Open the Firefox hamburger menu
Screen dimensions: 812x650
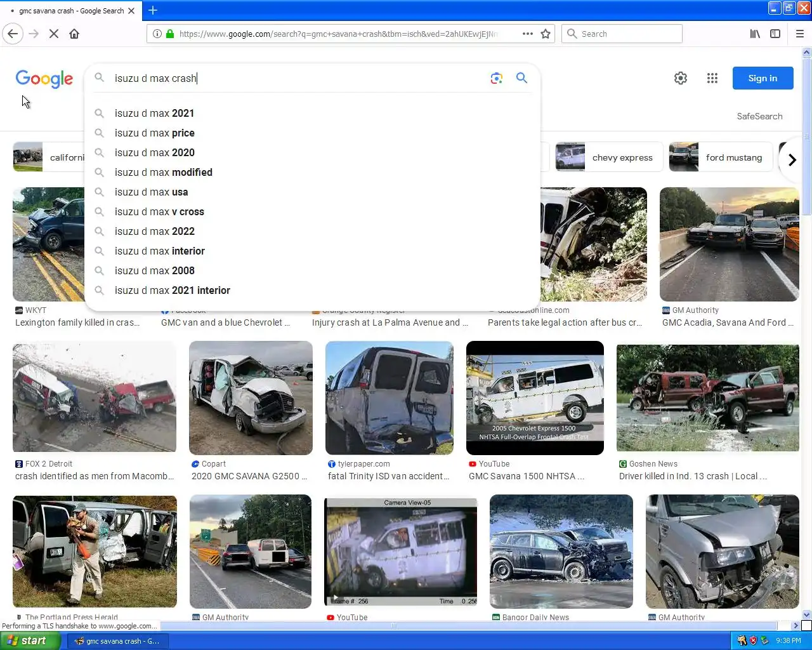800,34
